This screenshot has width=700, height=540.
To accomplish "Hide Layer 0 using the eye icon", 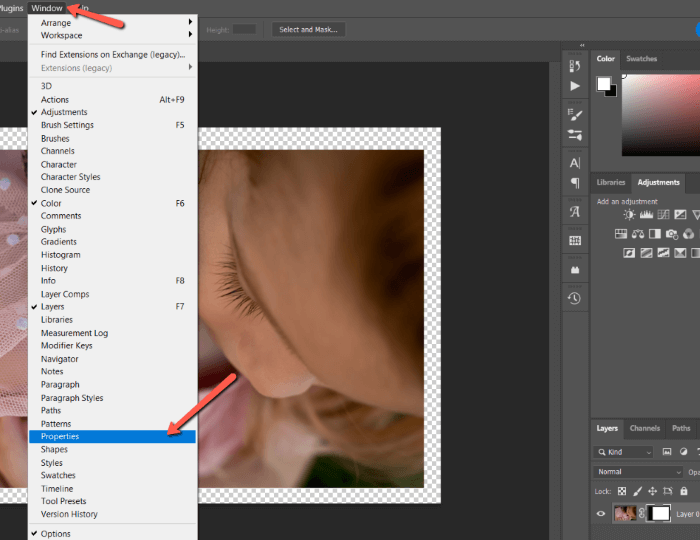I will coord(601,514).
